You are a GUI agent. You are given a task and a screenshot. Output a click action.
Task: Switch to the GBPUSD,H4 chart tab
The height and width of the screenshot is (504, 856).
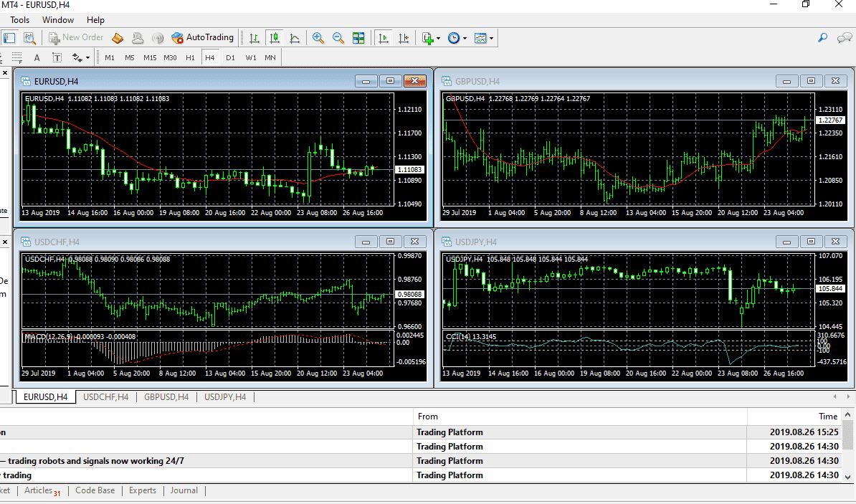(166, 397)
